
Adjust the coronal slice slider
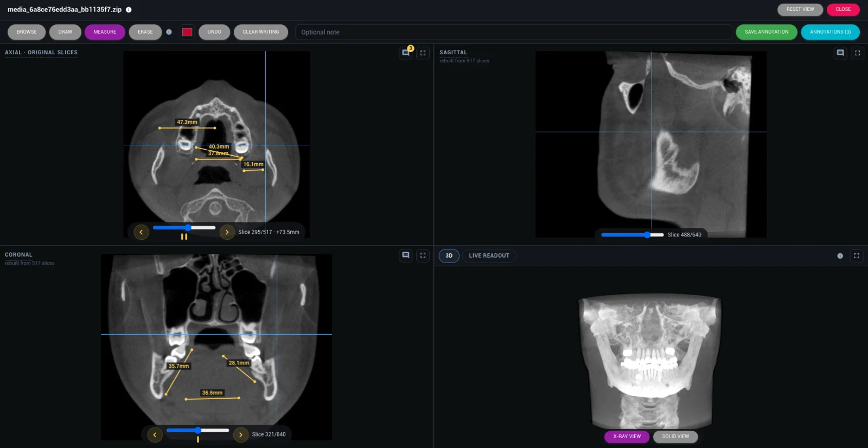(198, 430)
